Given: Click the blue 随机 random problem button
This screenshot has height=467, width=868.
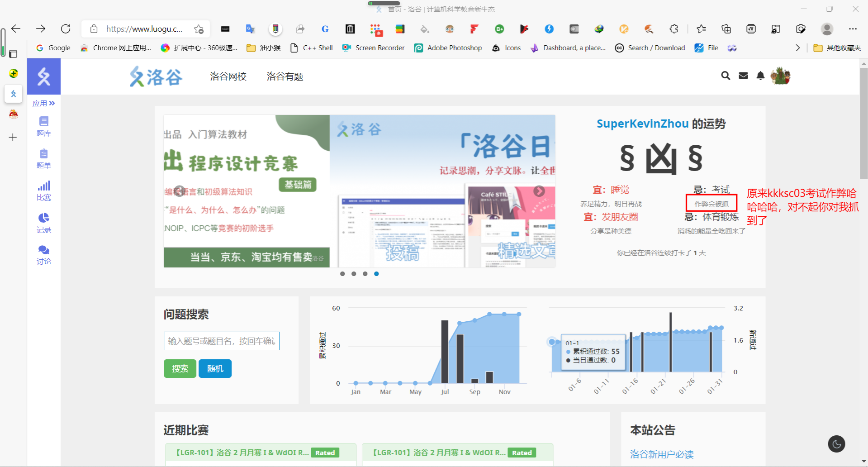Looking at the screenshot, I should 215,368.
